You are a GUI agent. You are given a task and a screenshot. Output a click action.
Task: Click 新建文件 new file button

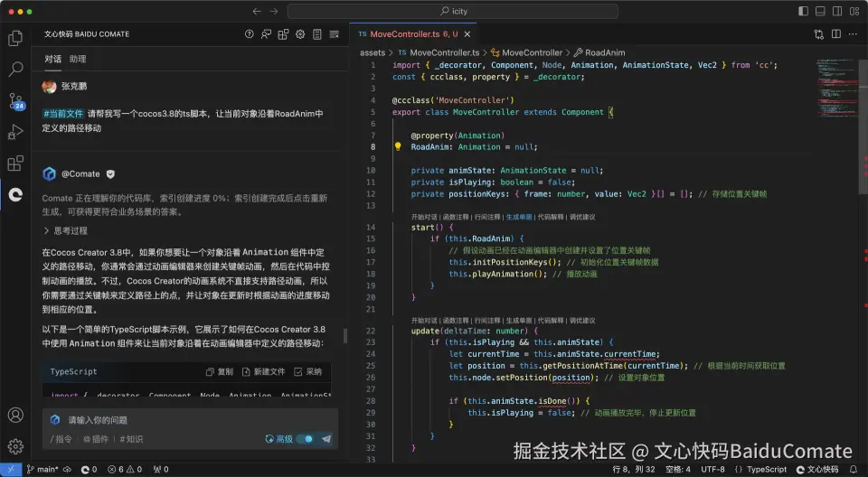263,372
